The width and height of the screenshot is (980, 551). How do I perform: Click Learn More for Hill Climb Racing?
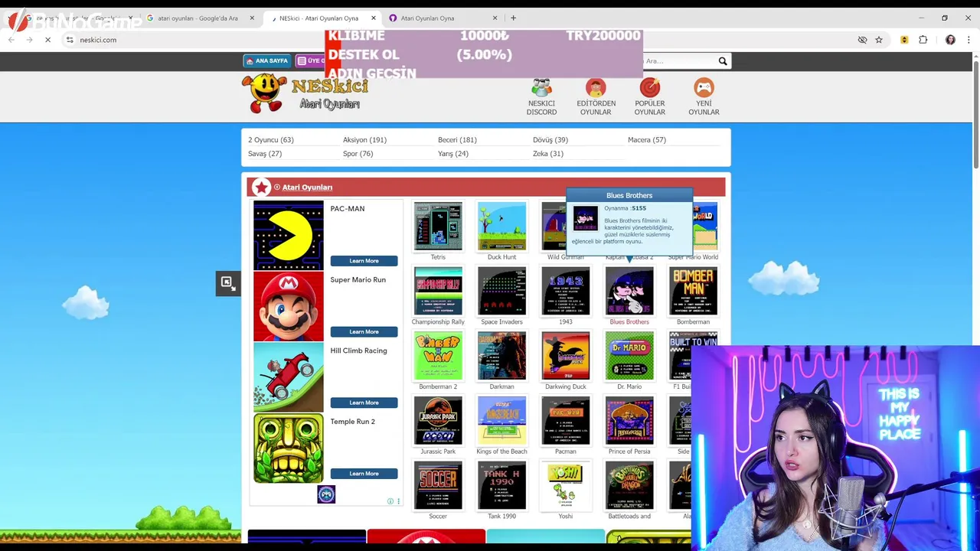(x=364, y=403)
